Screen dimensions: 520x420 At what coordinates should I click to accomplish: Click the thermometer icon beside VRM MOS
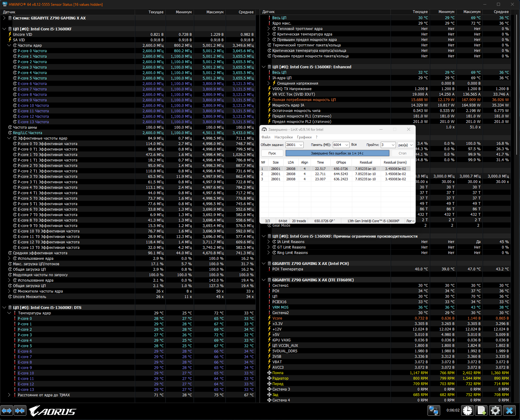point(269,307)
